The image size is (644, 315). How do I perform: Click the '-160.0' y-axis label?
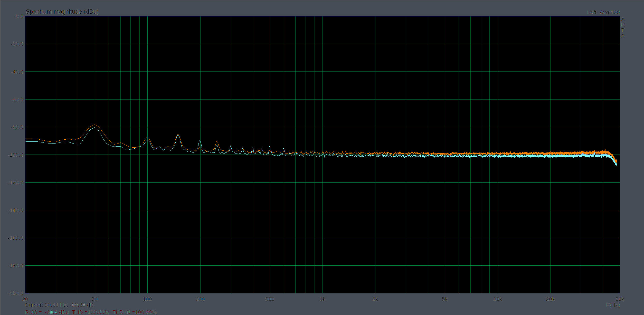tap(16, 238)
